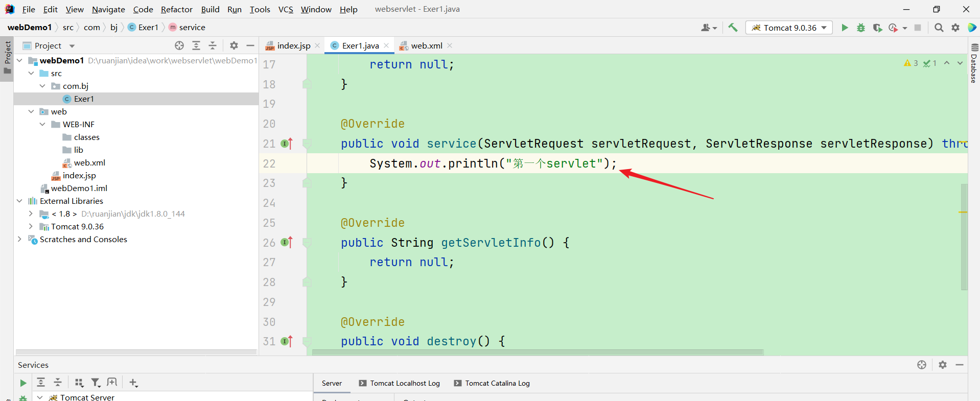The image size is (980, 401).
Task: Click Group By icon in Services toolbar
Action: [79, 382]
